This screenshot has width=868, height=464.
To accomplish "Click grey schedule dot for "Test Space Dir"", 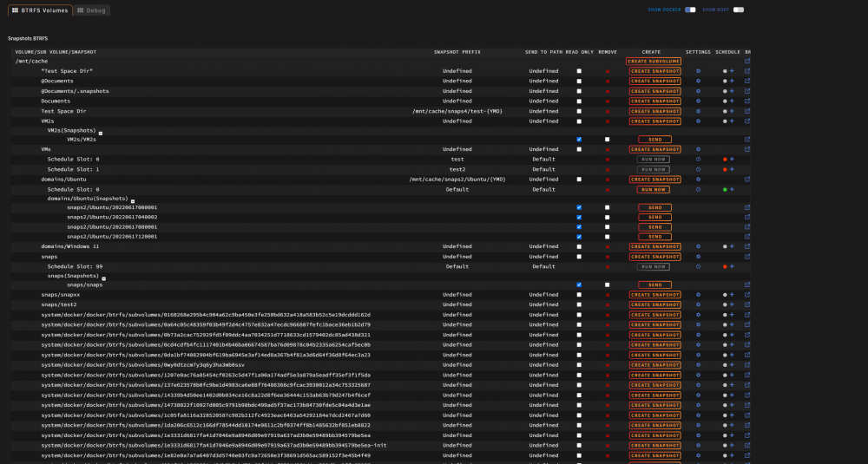I will tap(725, 71).
